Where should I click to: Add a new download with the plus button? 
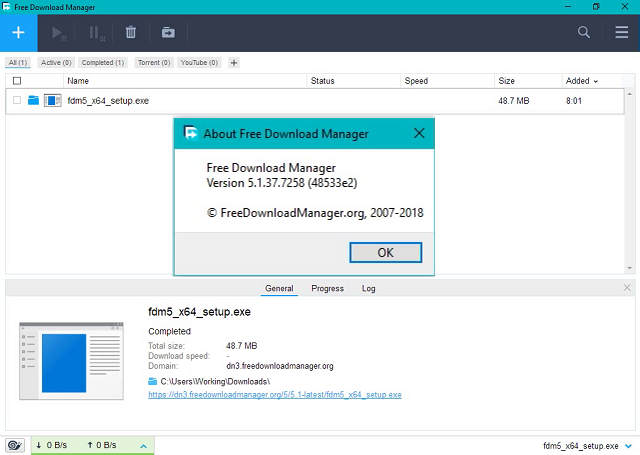click(18, 33)
